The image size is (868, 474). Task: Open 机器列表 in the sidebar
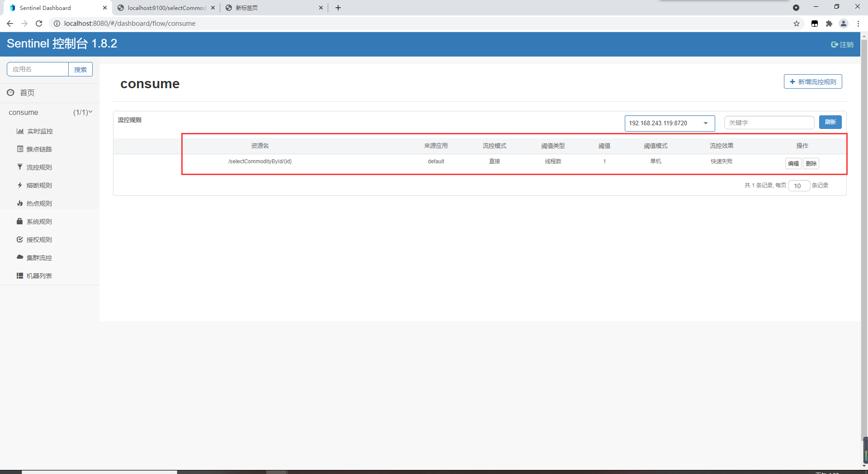click(39, 276)
